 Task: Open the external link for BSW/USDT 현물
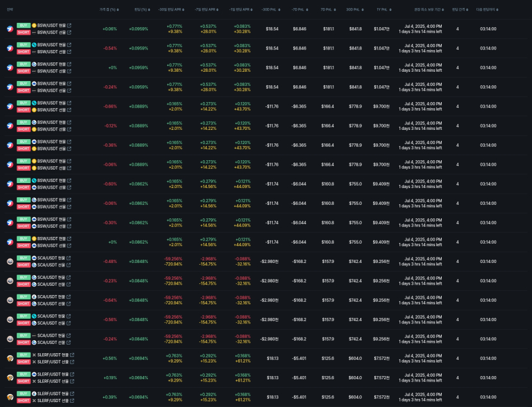pos(70,25)
